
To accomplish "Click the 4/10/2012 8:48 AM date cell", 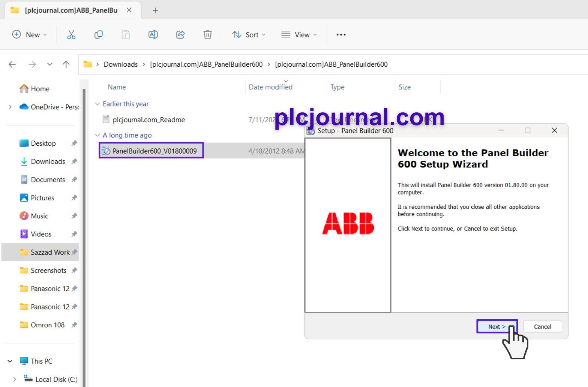I will point(276,151).
